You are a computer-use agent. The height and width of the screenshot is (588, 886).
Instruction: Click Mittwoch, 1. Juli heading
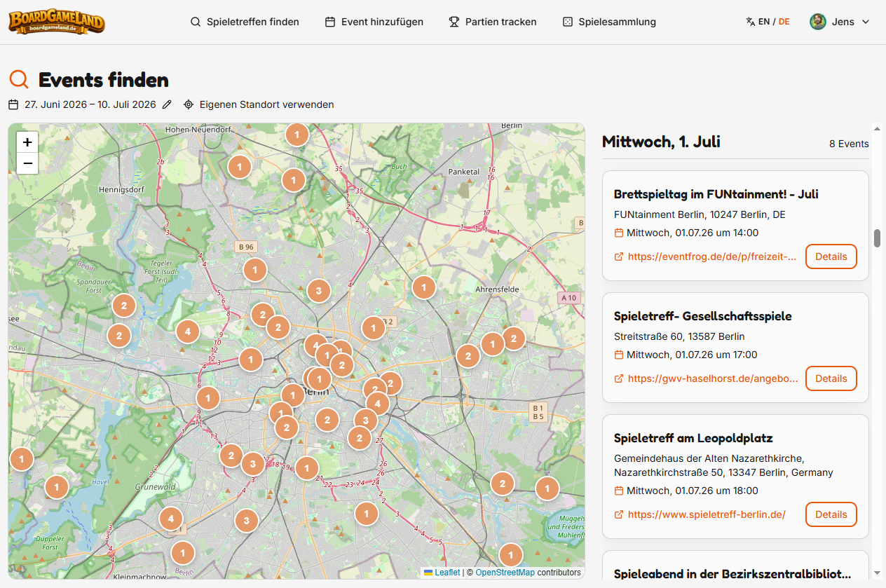point(661,142)
